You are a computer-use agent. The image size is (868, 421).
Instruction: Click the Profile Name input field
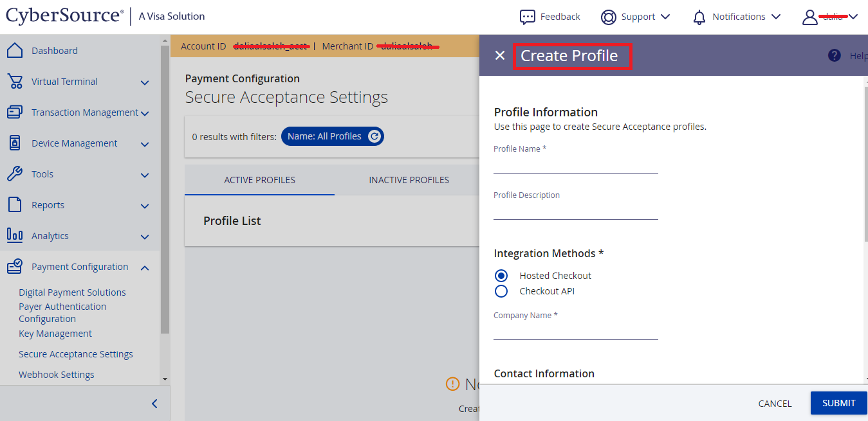[576, 165]
